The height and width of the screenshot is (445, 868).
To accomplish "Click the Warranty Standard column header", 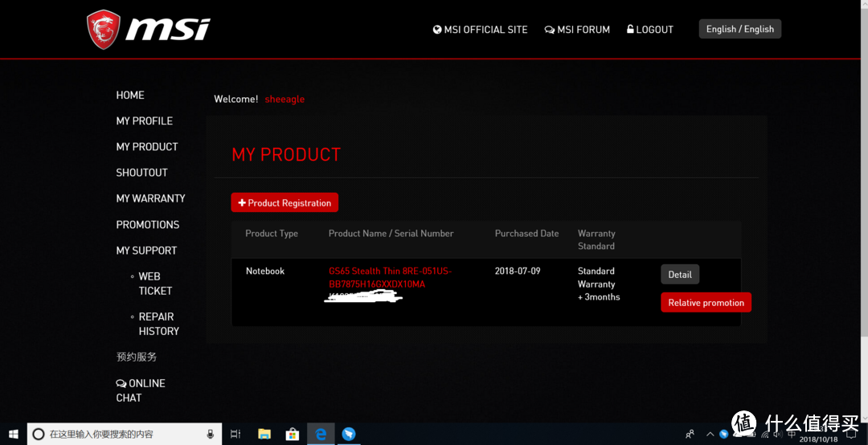I will click(596, 239).
